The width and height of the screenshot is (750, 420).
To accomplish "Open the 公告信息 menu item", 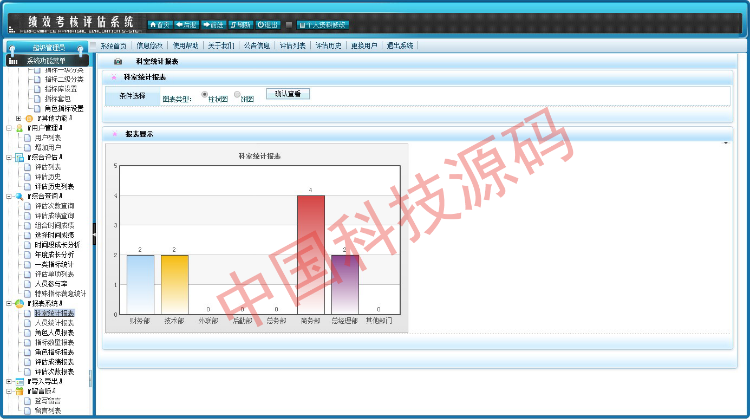I will point(257,46).
